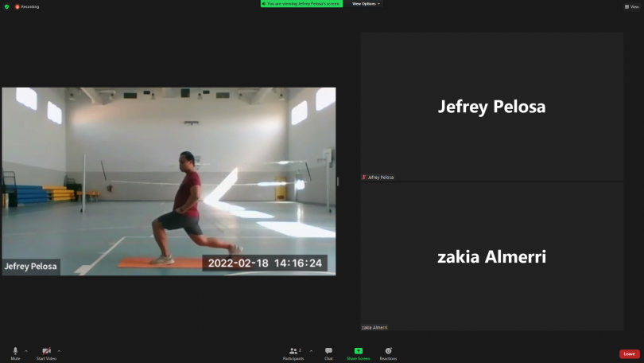Open the View Options dropdown
Image resolution: width=644 pixels, height=363 pixels.
366,4
